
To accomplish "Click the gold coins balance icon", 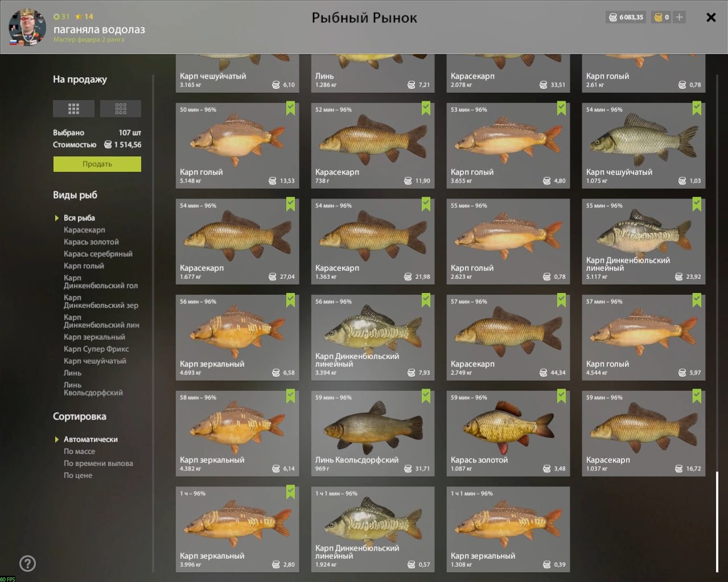I will pos(658,17).
